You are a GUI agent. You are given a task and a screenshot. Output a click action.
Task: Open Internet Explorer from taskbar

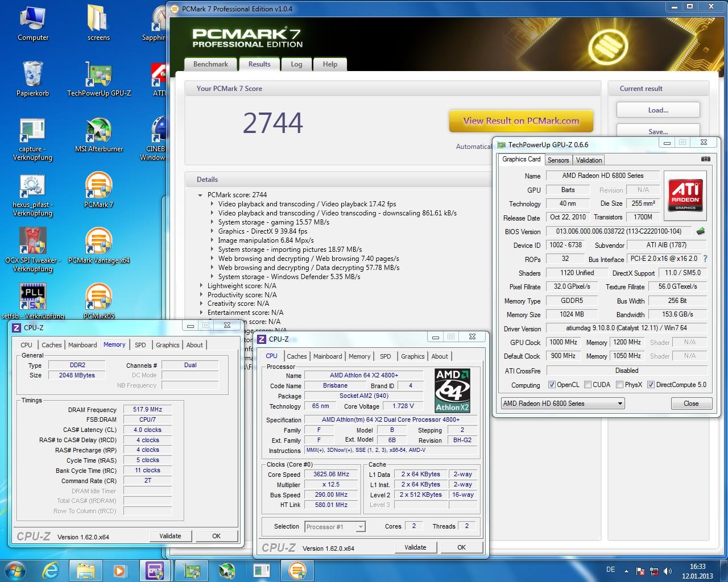tap(52, 570)
